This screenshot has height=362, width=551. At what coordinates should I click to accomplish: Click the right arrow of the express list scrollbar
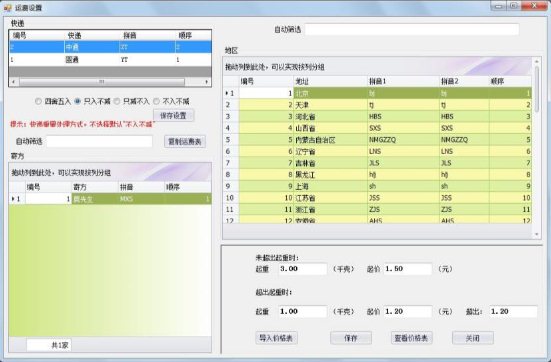click(x=207, y=82)
